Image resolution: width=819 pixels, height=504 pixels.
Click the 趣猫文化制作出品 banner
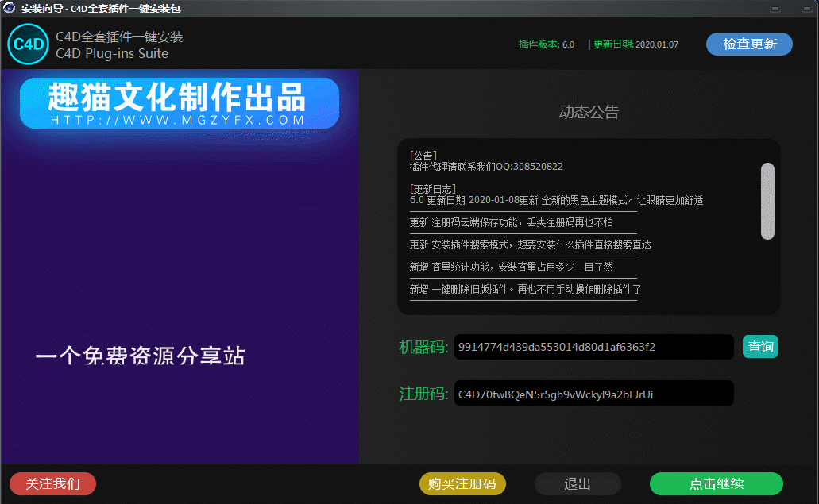coord(180,103)
